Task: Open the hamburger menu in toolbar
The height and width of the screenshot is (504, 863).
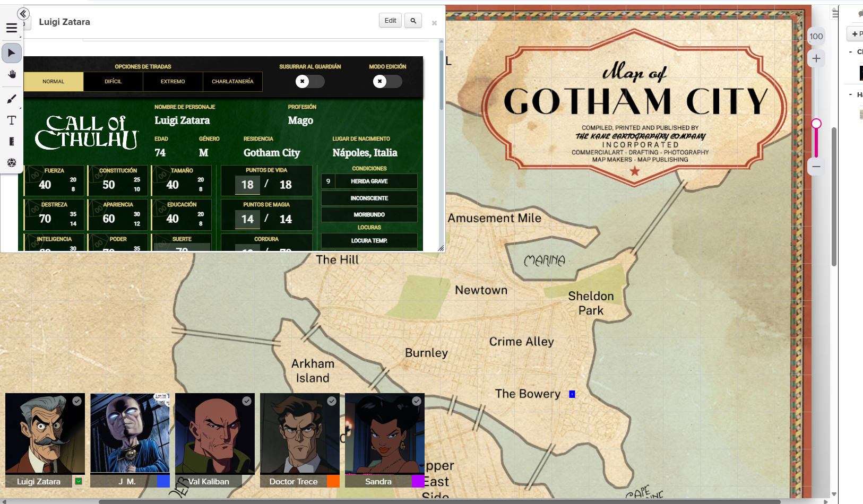Action: (12, 28)
